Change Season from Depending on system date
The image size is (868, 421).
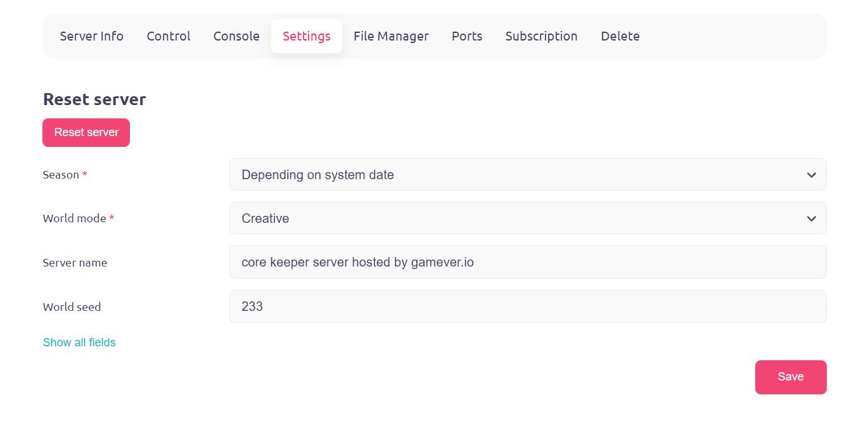(x=528, y=174)
